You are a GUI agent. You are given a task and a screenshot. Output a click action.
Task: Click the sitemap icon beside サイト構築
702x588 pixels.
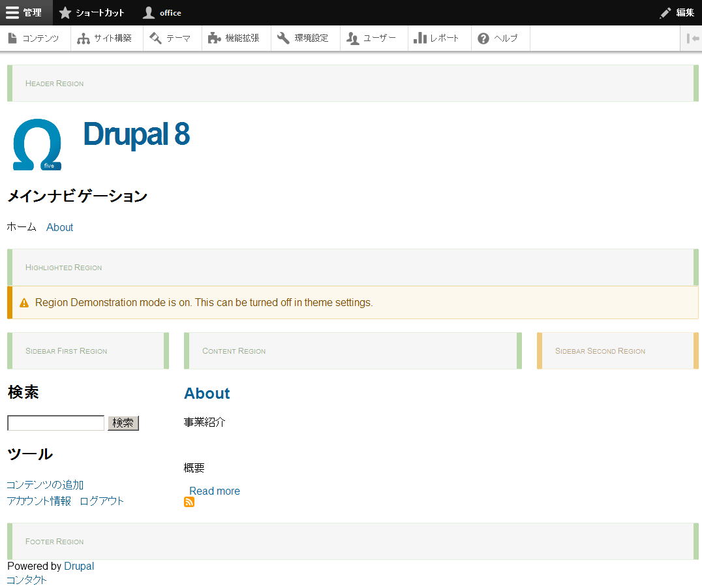(x=84, y=39)
